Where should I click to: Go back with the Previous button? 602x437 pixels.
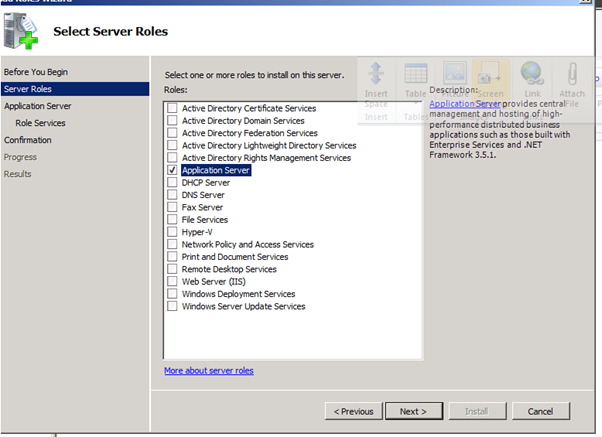(x=354, y=411)
